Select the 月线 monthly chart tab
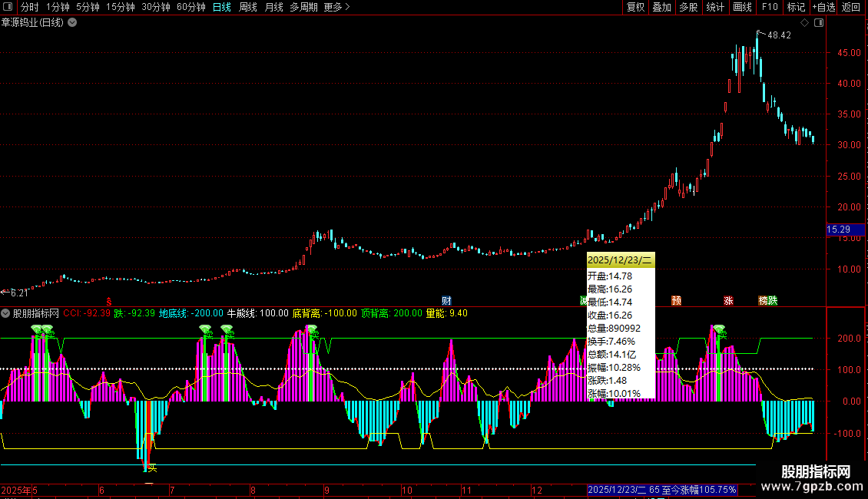 point(274,7)
